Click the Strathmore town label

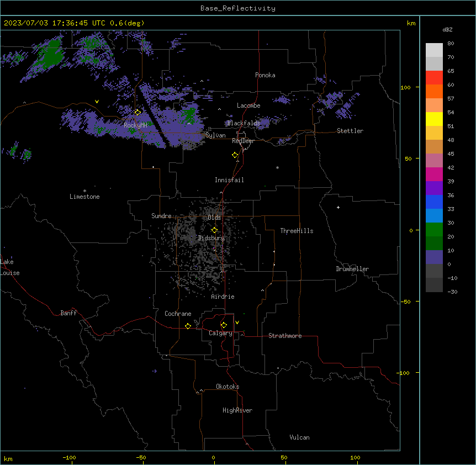285,336
